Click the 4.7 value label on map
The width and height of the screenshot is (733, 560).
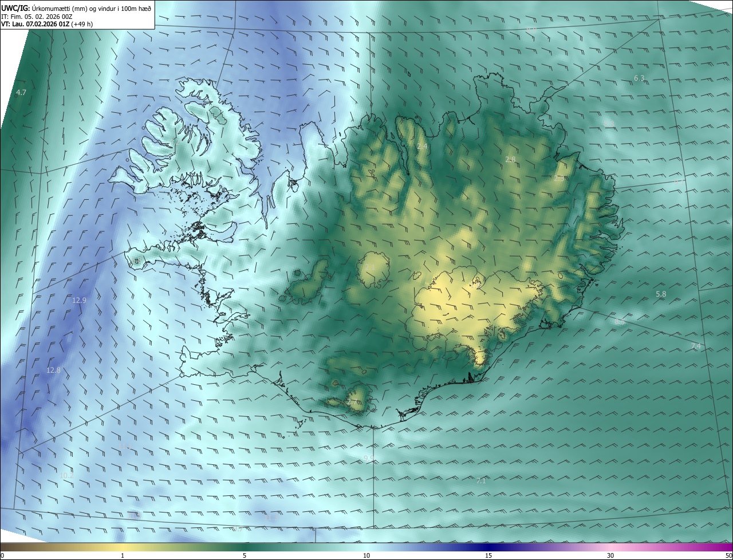coord(21,92)
